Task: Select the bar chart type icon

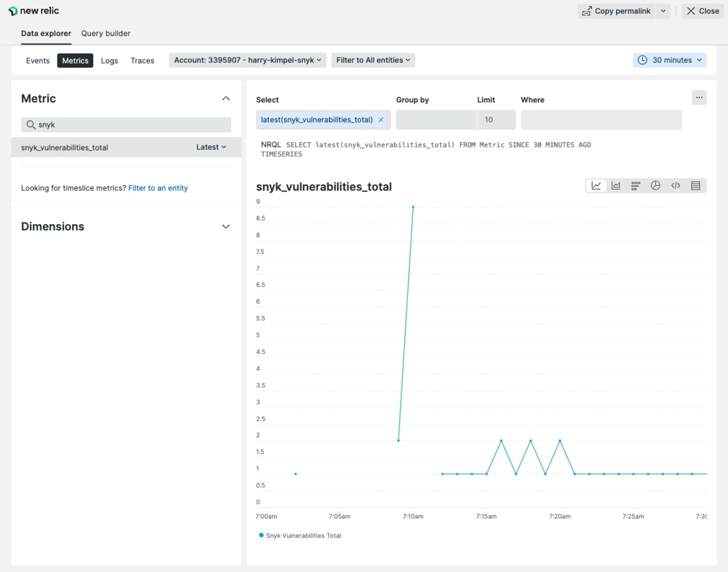Action: pos(636,186)
